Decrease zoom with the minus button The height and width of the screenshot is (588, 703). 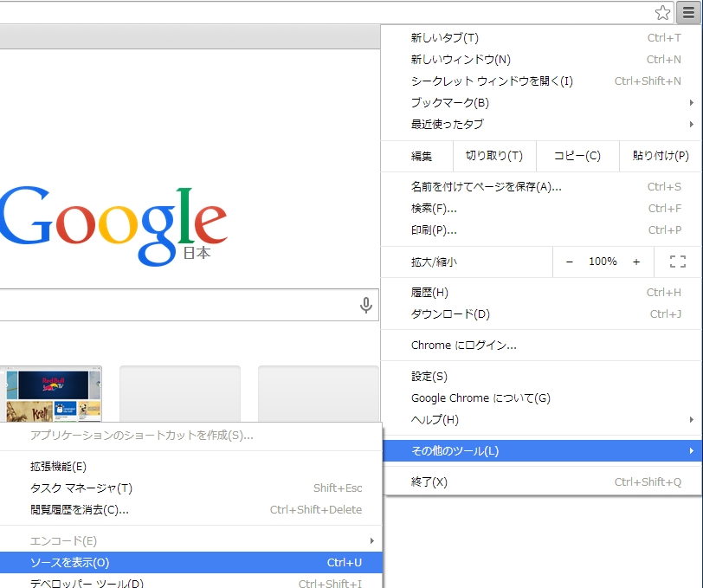570,262
